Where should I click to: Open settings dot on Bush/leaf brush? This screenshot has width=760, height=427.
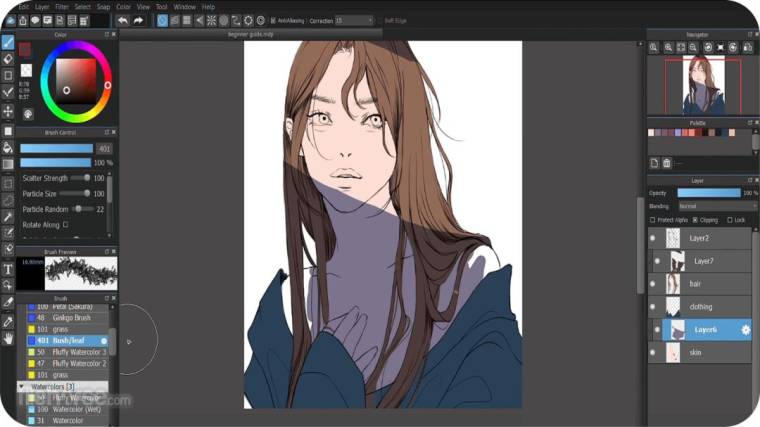[x=104, y=341]
